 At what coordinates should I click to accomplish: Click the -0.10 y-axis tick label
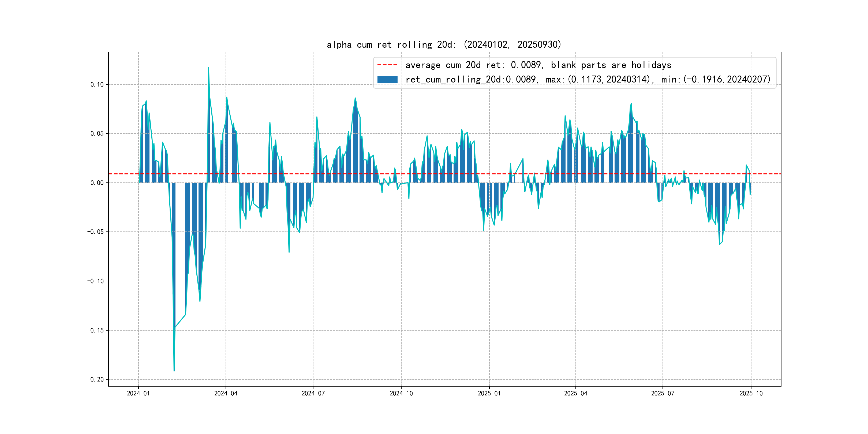point(95,281)
